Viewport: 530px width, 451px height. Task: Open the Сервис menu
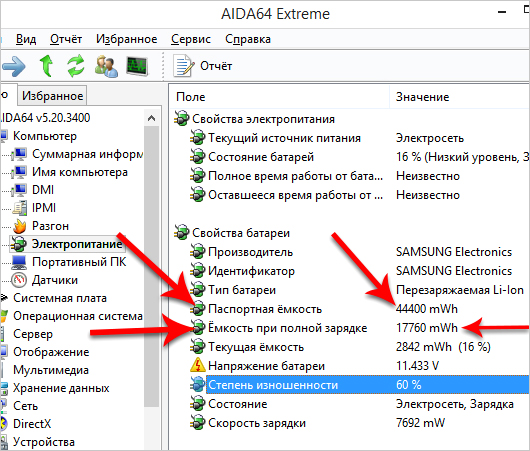pyautogui.click(x=191, y=39)
